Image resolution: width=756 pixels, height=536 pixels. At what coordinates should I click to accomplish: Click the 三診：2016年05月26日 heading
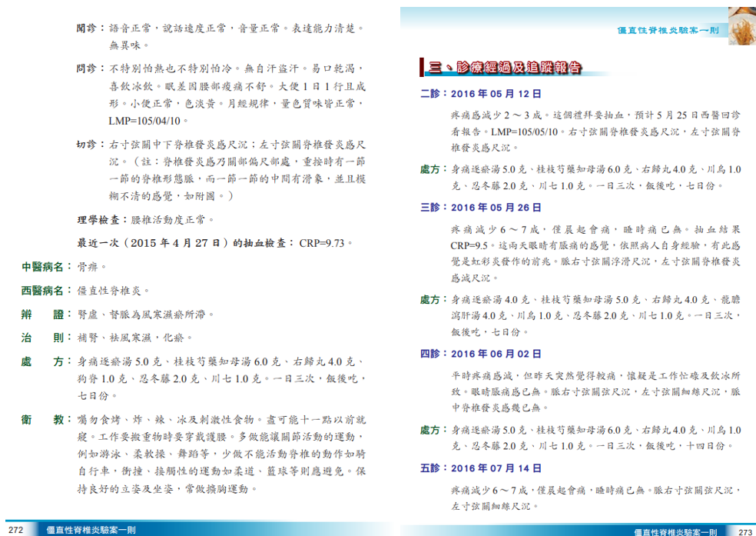coord(480,208)
